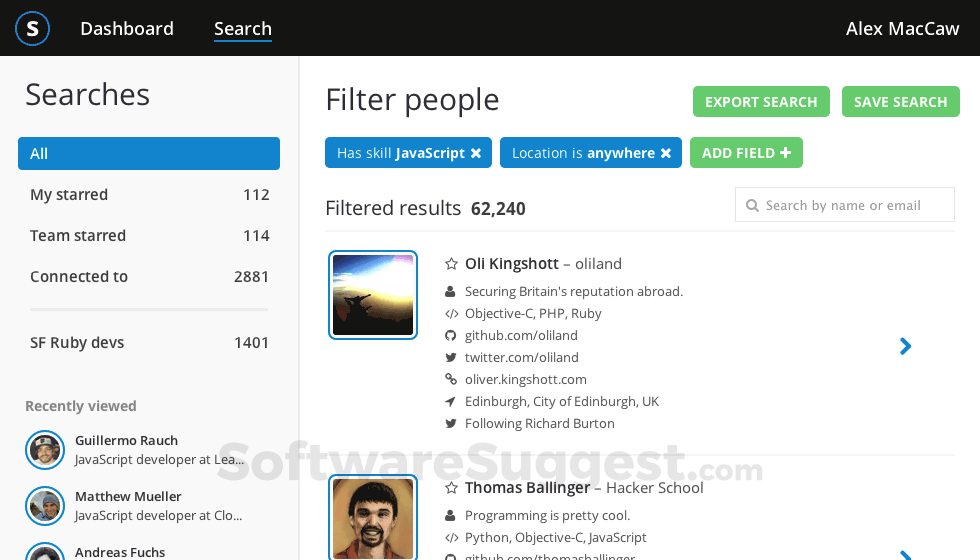Screen dimensions: 980x560
Task: Expand Oli Kingshott's result with chevron
Action: 905,346
